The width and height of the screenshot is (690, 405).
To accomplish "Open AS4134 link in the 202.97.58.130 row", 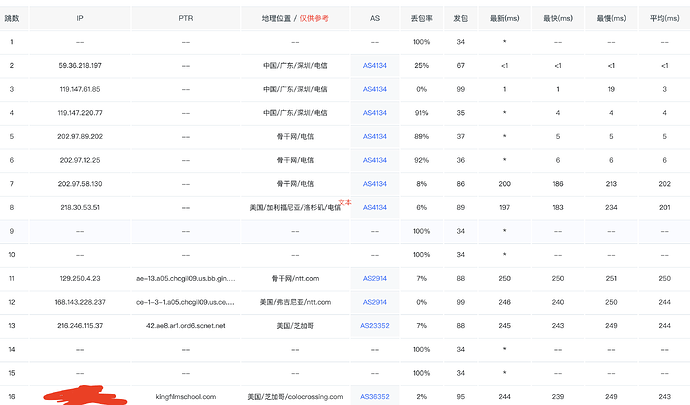I will coord(374,184).
